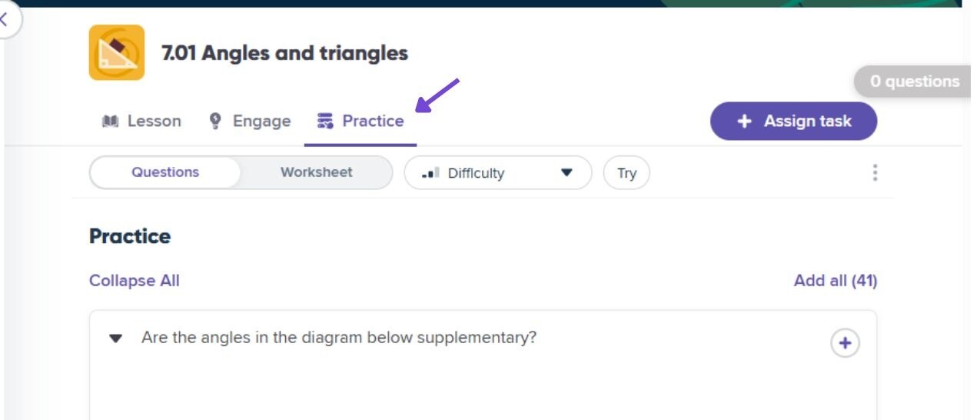The image size is (980, 420).
Task: Click the Difficulty bars icon
Action: click(431, 173)
